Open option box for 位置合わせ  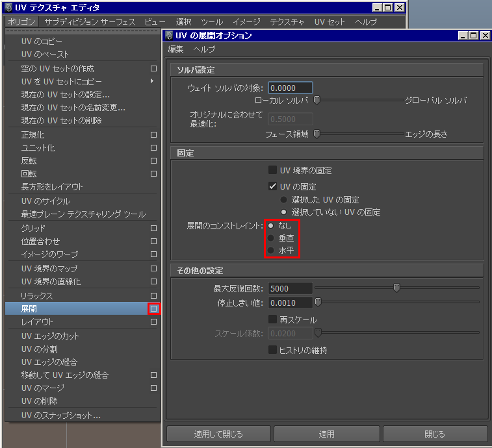tap(153, 241)
